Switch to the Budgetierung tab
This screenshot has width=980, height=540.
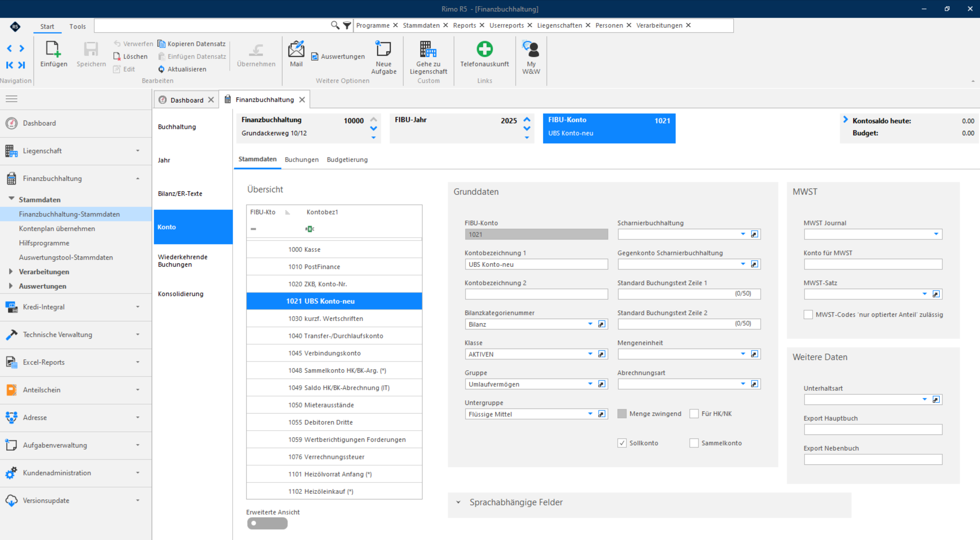tap(347, 160)
